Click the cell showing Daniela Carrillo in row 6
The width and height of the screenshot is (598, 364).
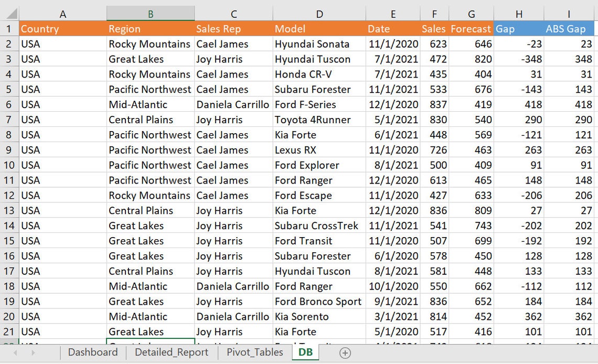[233, 104]
